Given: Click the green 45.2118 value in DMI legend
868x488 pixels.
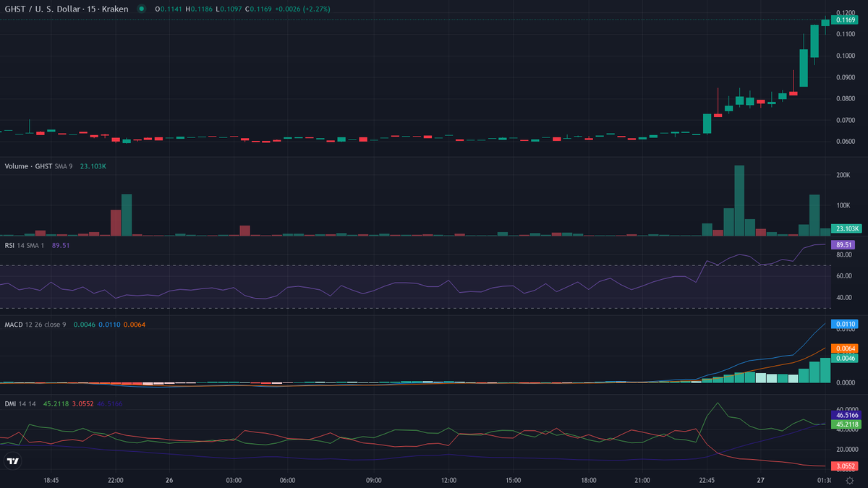Looking at the screenshot, I should 56,403.
